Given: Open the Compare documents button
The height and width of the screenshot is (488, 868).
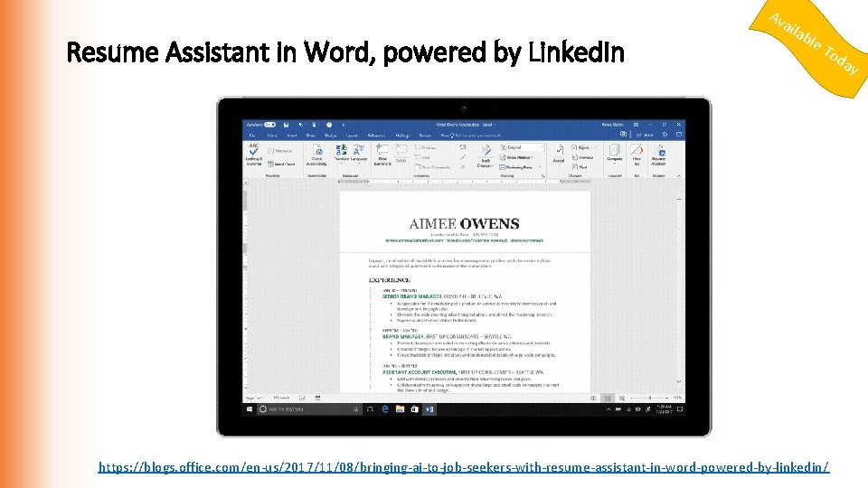Looking at the screenshot, I should [615, 154].
